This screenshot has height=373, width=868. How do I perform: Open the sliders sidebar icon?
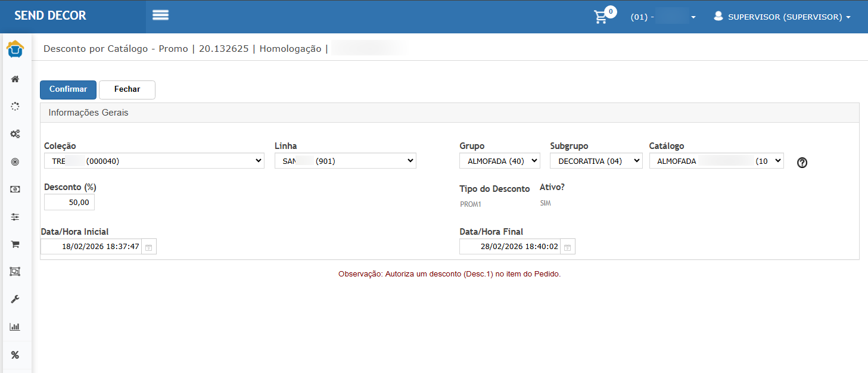(x=15, y=217)
